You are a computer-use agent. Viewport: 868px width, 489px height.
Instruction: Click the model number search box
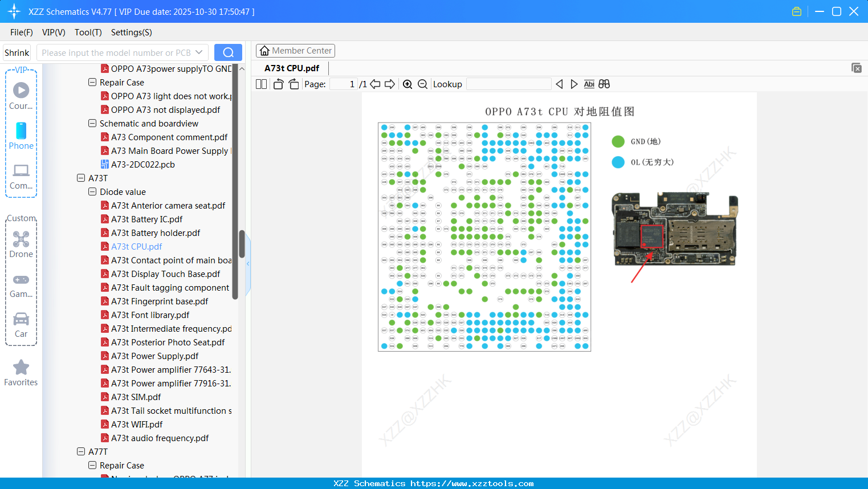click(123, 52)
